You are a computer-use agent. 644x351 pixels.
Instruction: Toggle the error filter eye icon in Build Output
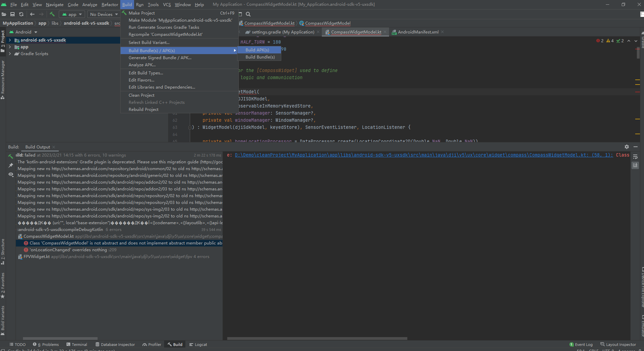tap(10, 174)
